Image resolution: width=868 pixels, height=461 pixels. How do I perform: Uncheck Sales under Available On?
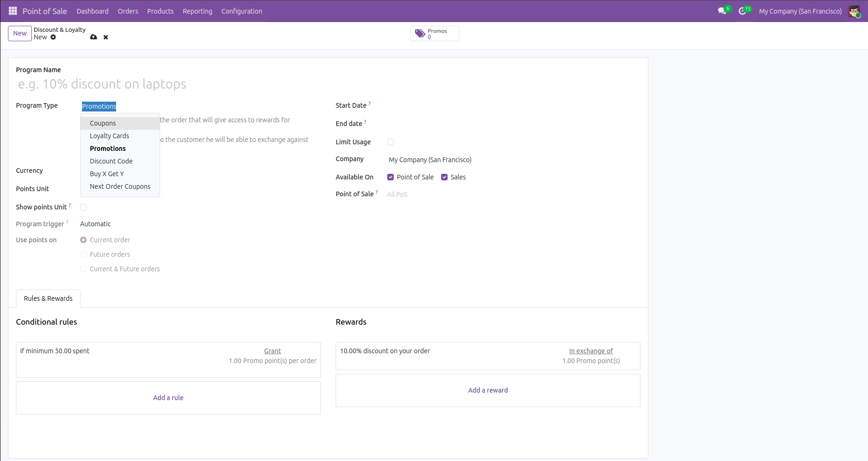pos(444,177)
